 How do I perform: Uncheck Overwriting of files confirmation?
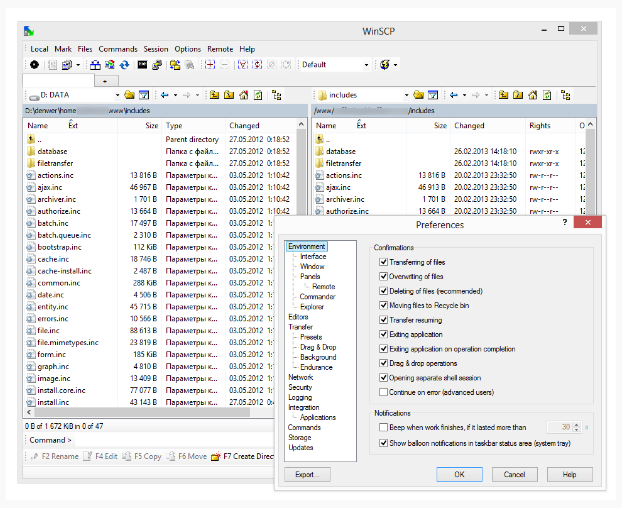(x=383, y=276)
